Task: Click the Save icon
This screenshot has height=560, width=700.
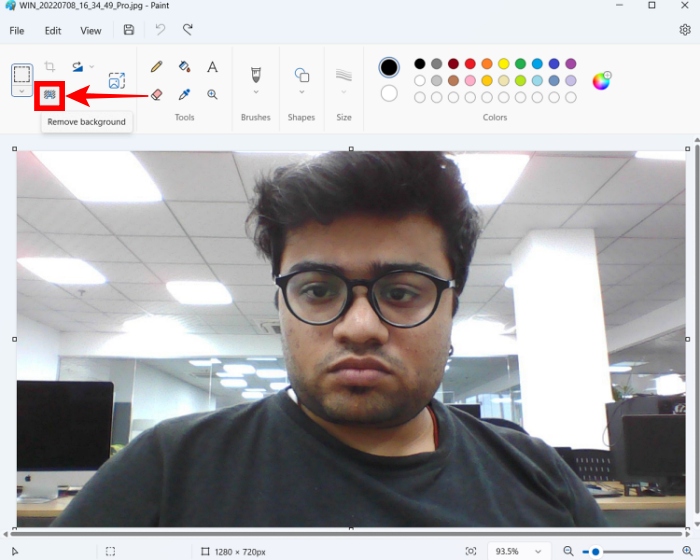Action: (129, 30)
